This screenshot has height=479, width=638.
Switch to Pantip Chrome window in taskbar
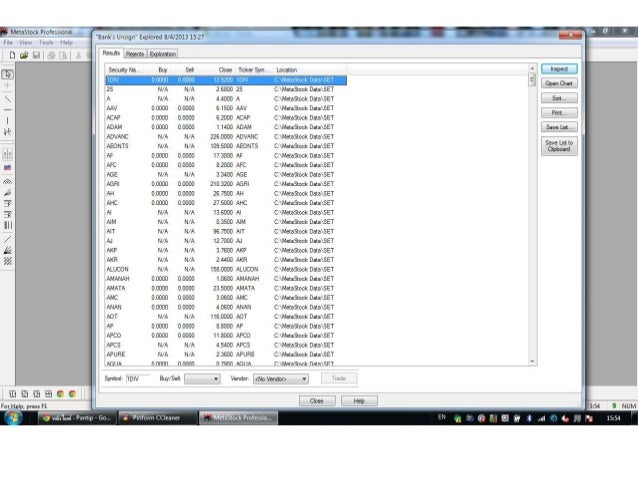[x=77, y=418]
